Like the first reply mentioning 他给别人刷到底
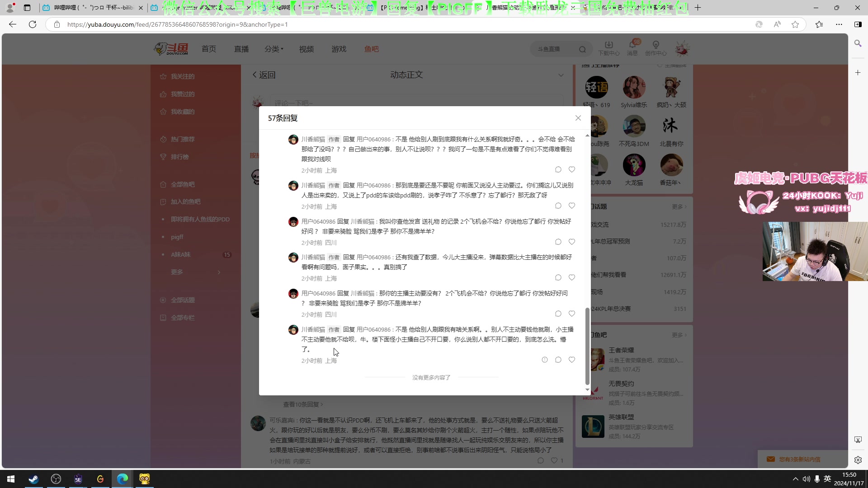The image size is (868, 488). 572,169
